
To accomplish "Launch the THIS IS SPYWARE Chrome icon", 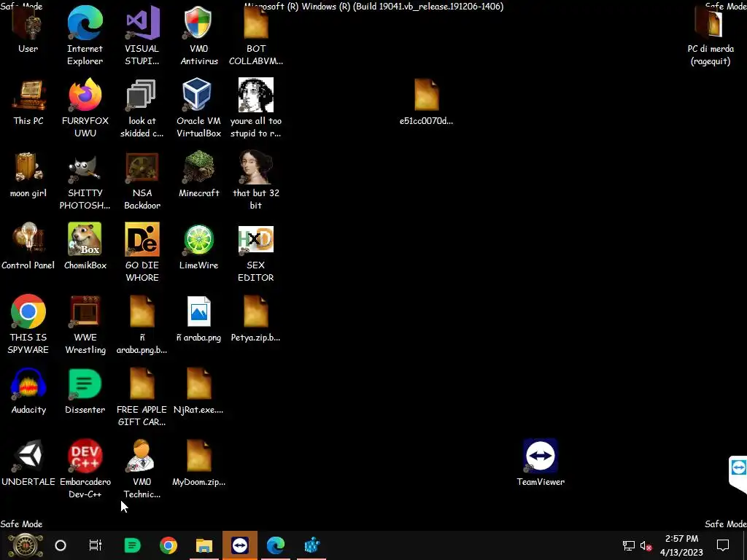I will (x=28, y=312).
